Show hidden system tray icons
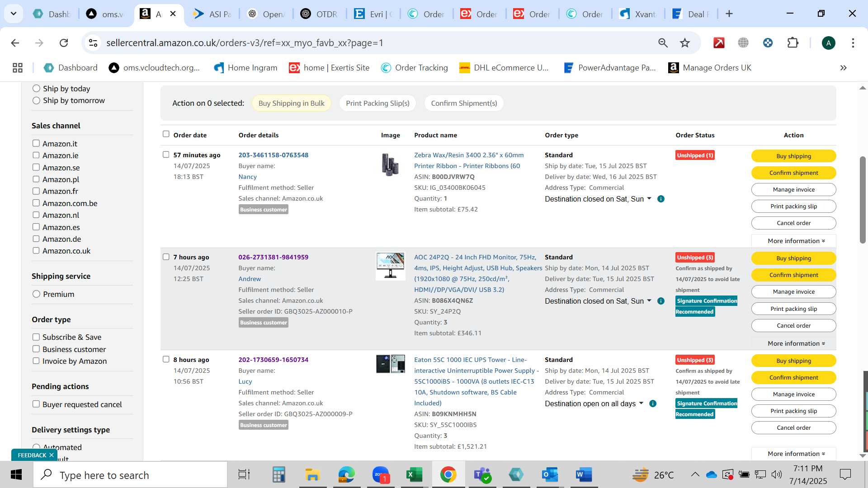 695,474
